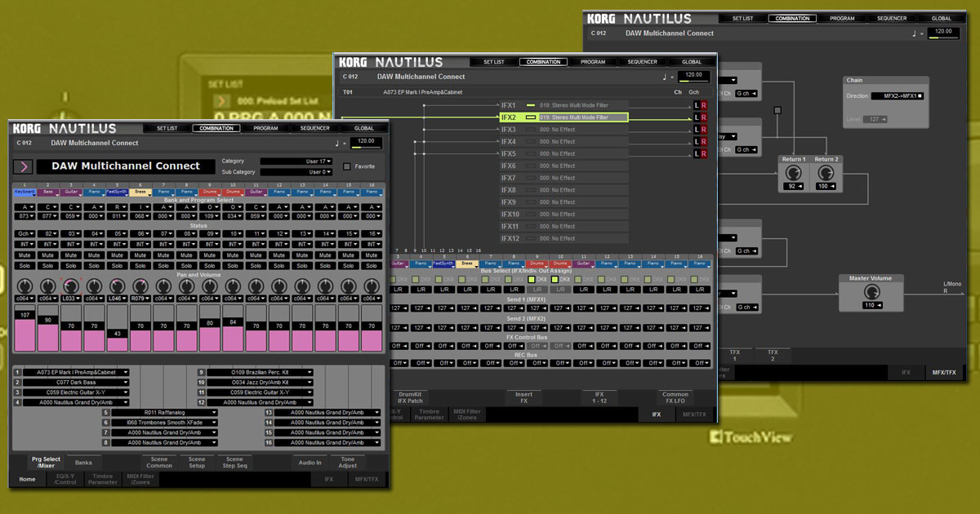
Task: Open the Common FX LFO tab
Action: click(x=675, y=397)
